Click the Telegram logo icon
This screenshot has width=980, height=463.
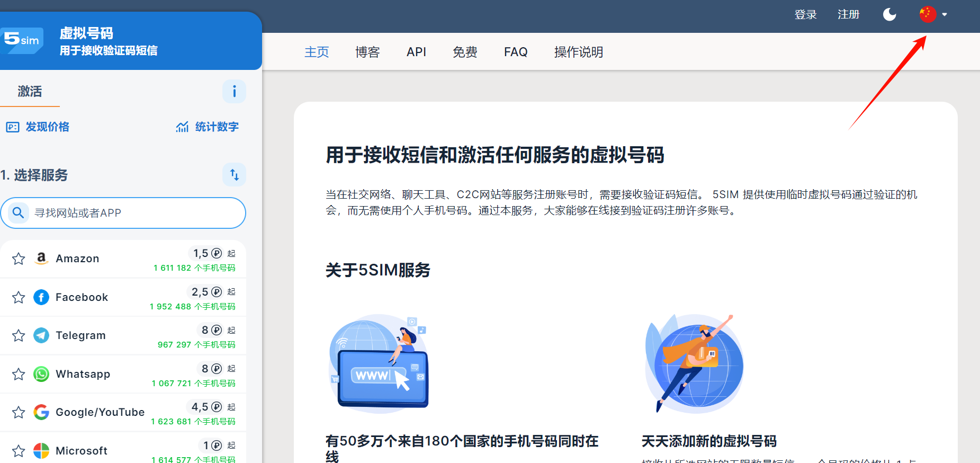pyautogui.click(x=41, y=335)
